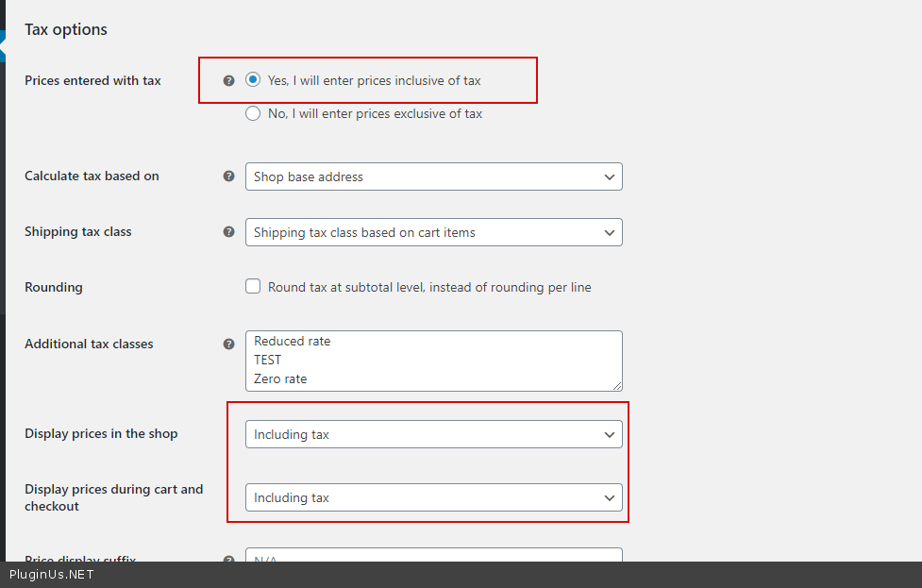Image resolution: width=922 pixels, height=588 pixels.
Task: Click help icon for Additional tax classes
Action: pos(228,344)
